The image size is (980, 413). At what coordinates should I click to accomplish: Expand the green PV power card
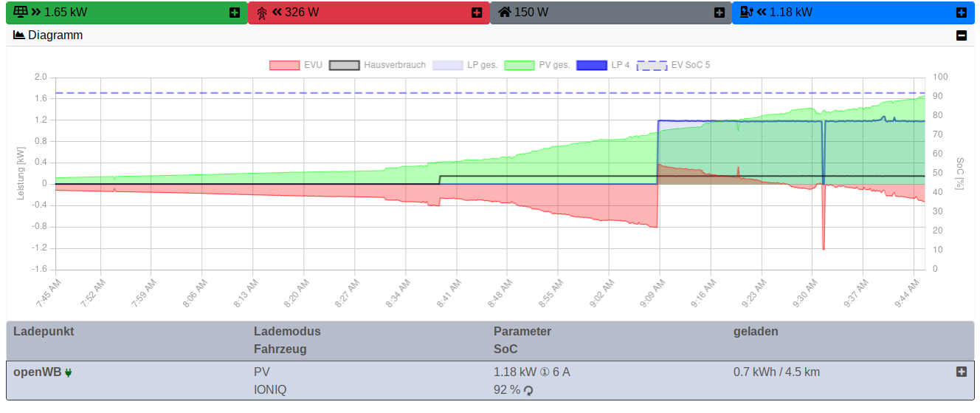pyautogui.click(x=235, y=13)
